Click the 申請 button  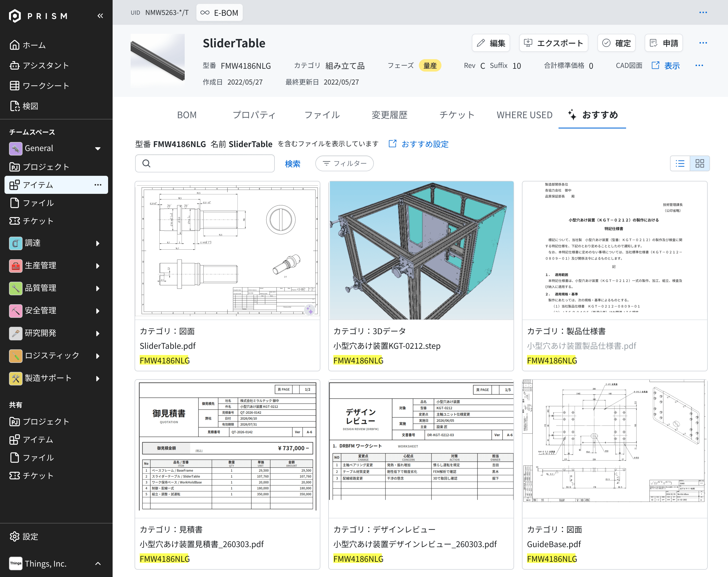pos(664,43)
